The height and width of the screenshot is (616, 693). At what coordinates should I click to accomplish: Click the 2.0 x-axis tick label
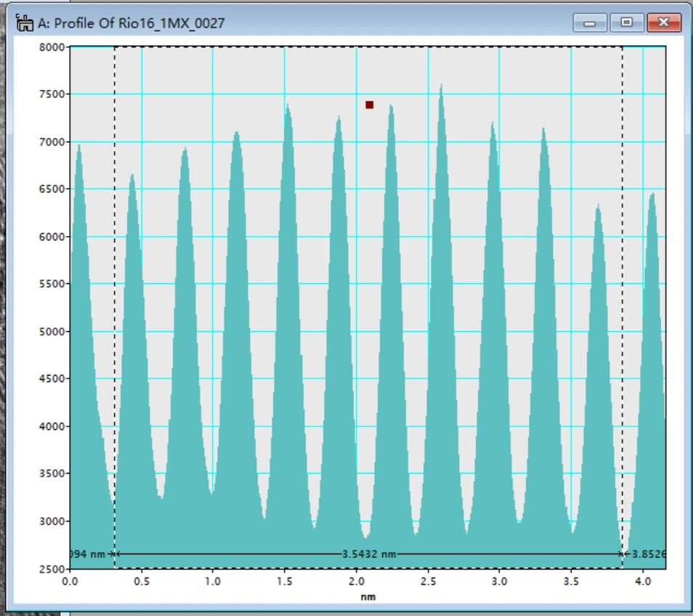pos(356,581)
